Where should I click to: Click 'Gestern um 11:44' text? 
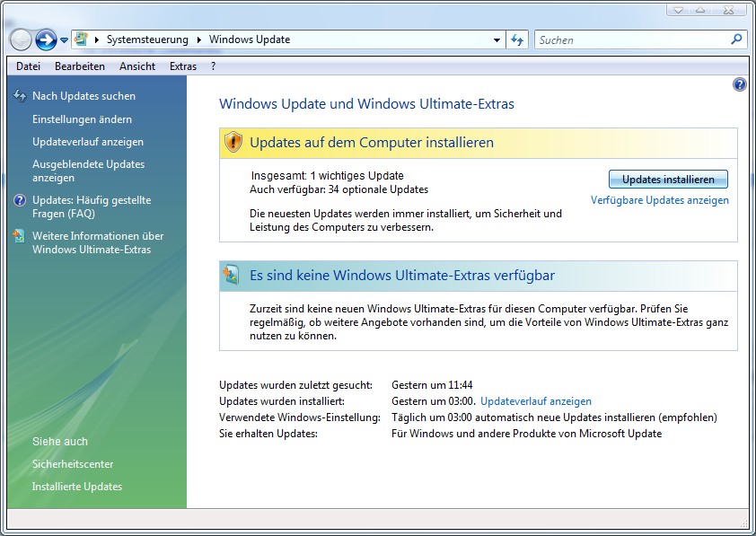coord(432,385)
